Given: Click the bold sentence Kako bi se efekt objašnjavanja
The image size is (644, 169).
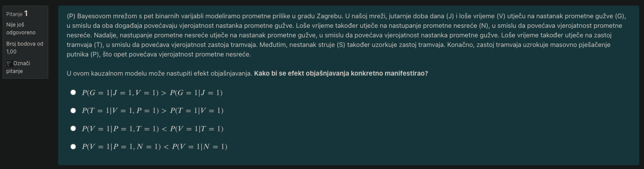Looking at the screenshot, I should (341, 73).
